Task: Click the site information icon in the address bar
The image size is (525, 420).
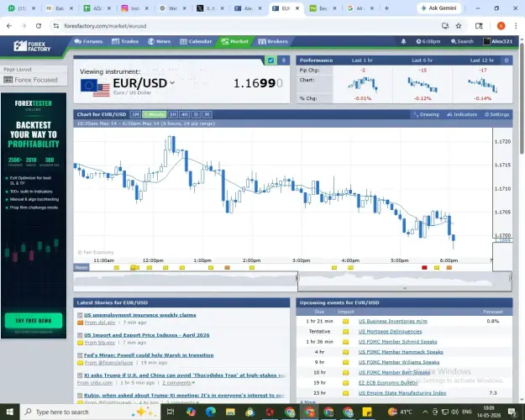Action: tap(56, 26)
